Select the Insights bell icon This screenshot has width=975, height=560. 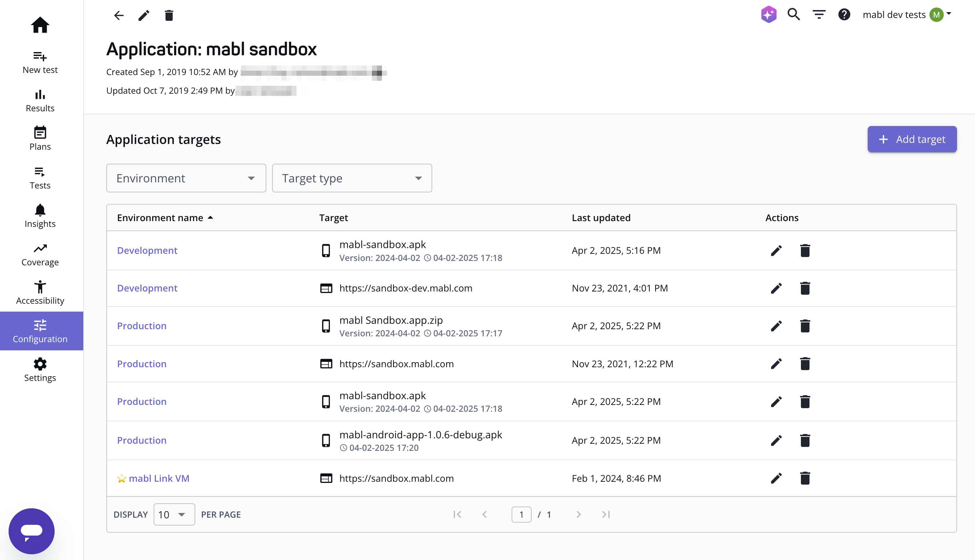click(x=40, y=210)
